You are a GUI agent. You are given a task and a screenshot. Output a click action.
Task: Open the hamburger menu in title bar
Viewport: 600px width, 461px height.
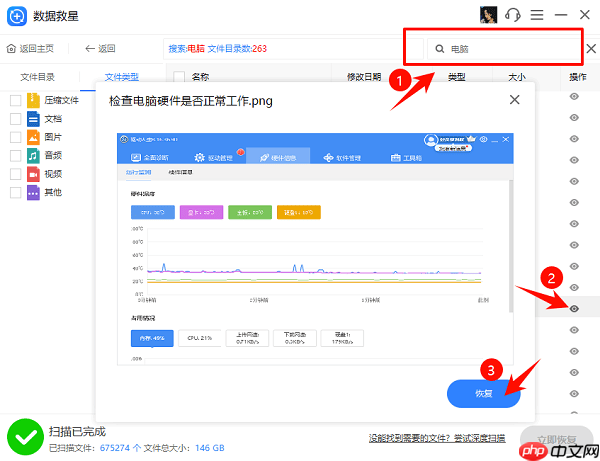(x=537, y=16)
